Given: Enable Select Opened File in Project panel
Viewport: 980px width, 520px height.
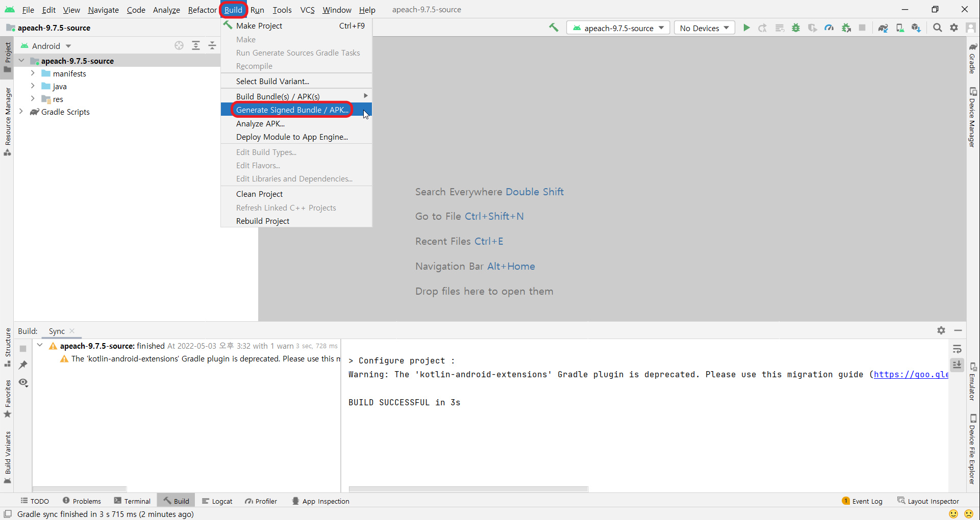Looking at the screenshot, I should pos(179,45).
